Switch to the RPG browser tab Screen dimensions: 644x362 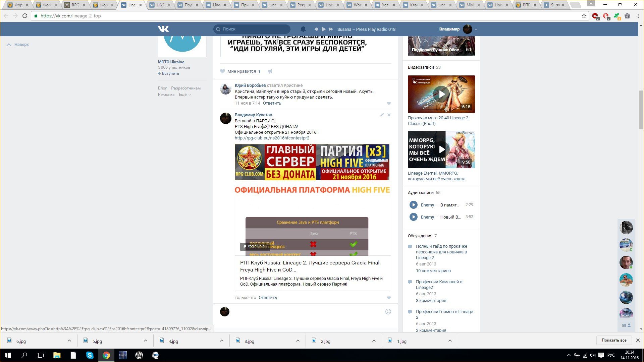click(x=75, y=5)
